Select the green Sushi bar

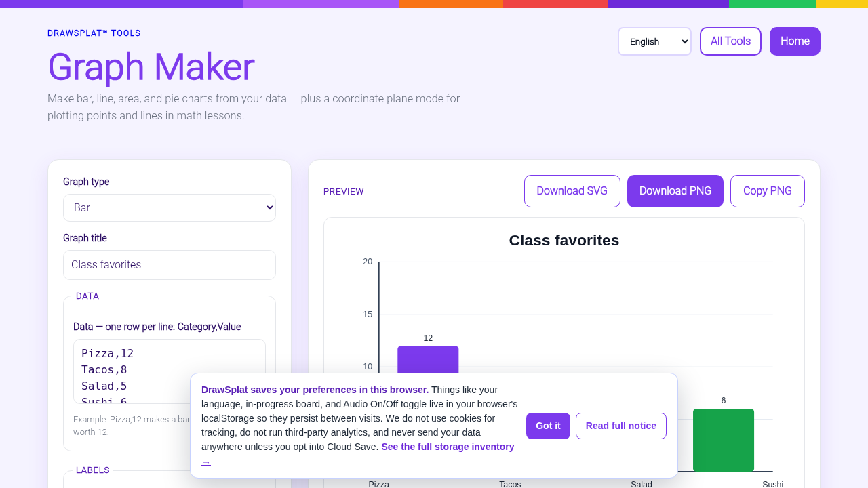(x=724, y=440)
